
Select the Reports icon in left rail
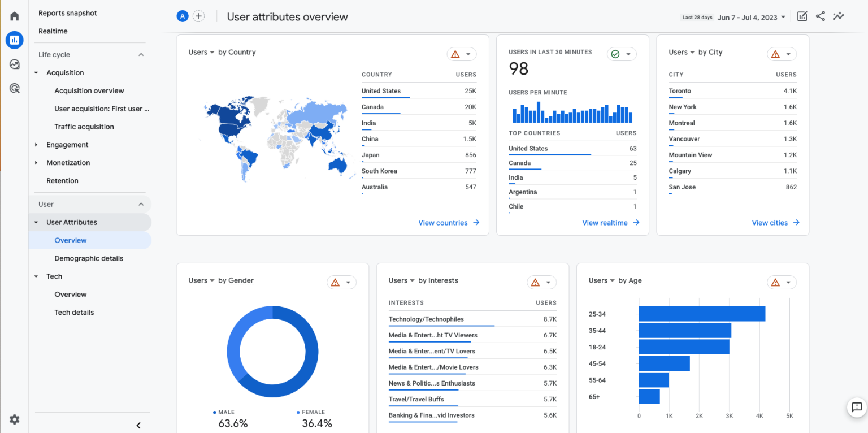[14, 40]
